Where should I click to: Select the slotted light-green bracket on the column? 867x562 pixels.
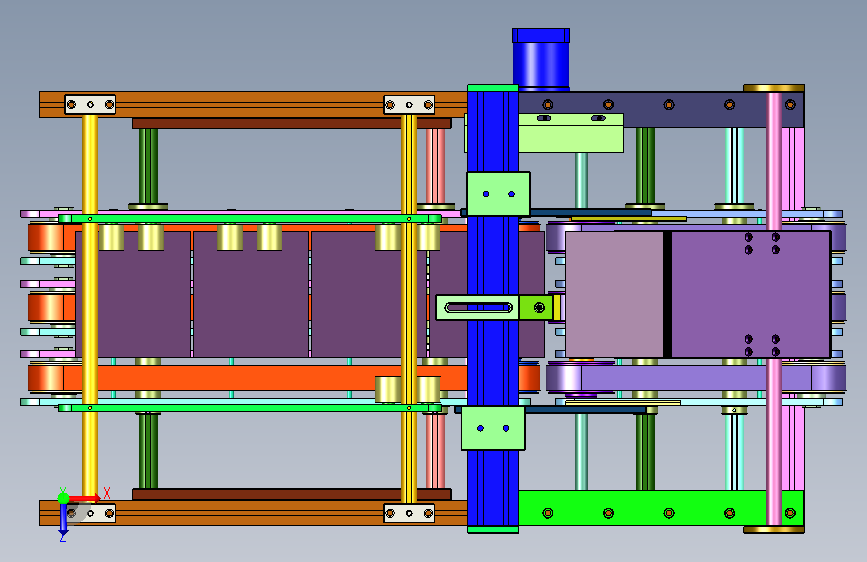pyautogui.click(x=477, y=308)
